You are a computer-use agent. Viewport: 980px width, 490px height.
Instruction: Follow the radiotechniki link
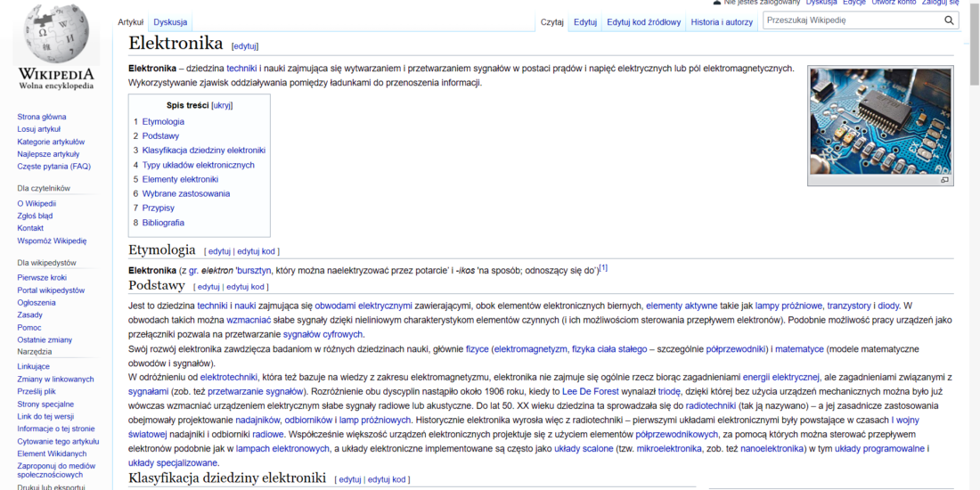pyautogui.click(x=710, y=406)
